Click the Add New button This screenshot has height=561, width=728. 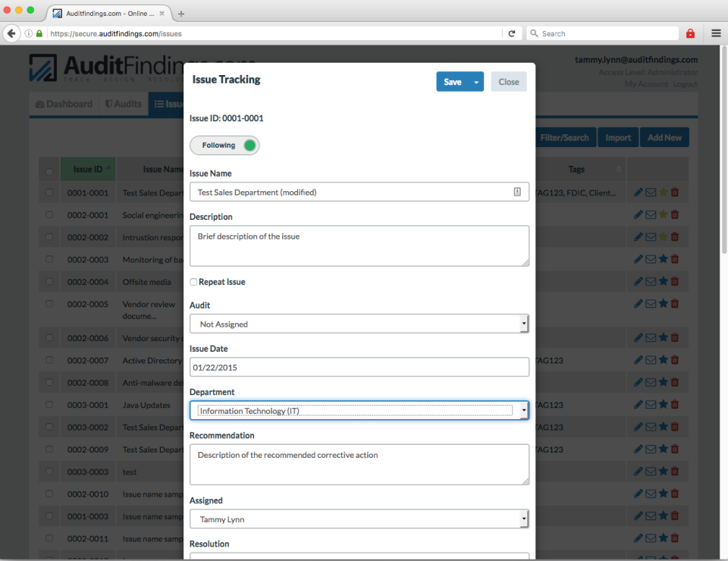click(664, 137)
